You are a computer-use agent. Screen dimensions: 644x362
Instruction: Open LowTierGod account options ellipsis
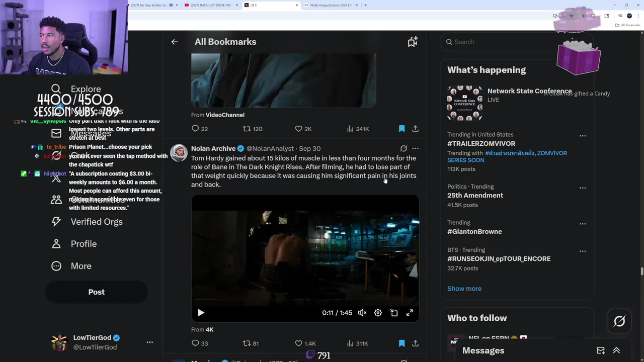pos(149,342)
